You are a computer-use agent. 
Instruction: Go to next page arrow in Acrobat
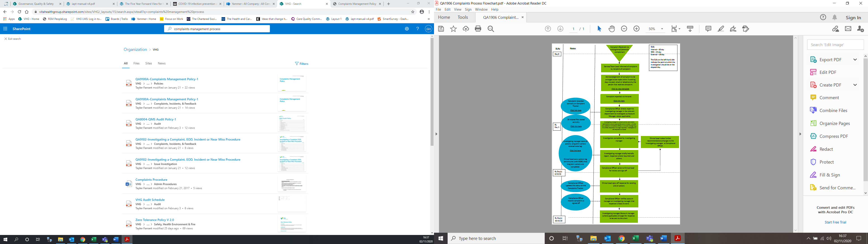[x=560, y=29]
